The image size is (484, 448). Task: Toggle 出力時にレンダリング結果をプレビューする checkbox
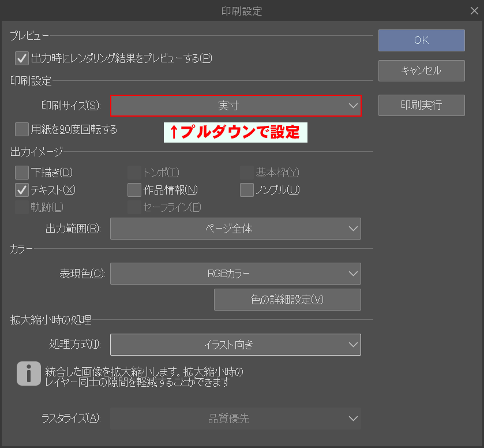point(22,58)
